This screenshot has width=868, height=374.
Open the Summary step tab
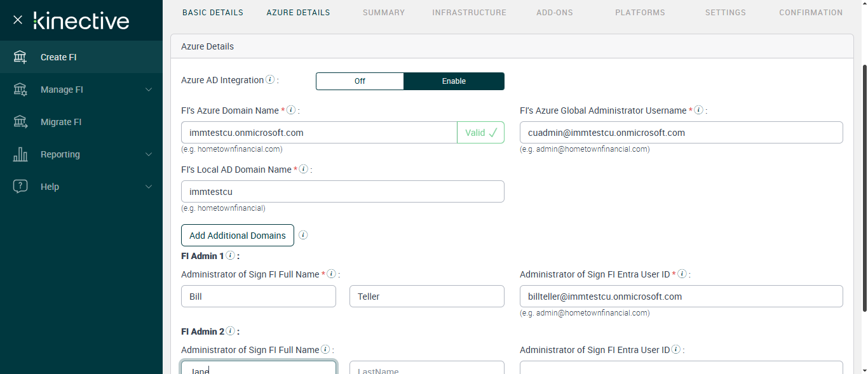(384, 13)
